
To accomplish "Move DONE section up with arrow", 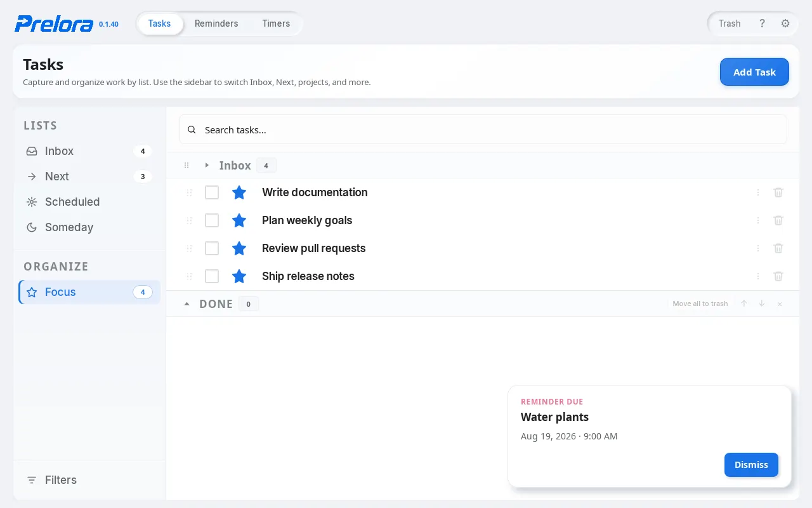I will tap(744, 304).
